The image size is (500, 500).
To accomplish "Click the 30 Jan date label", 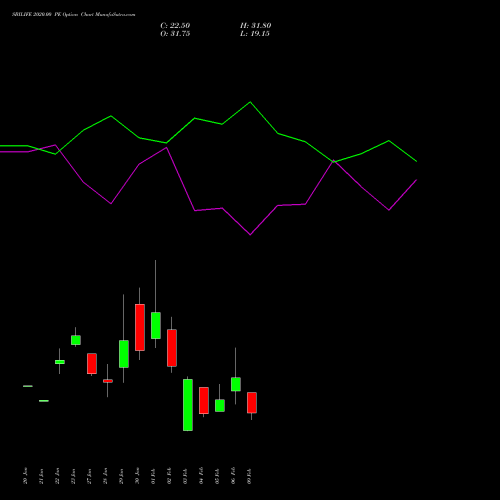I will (x=138, y=476).
